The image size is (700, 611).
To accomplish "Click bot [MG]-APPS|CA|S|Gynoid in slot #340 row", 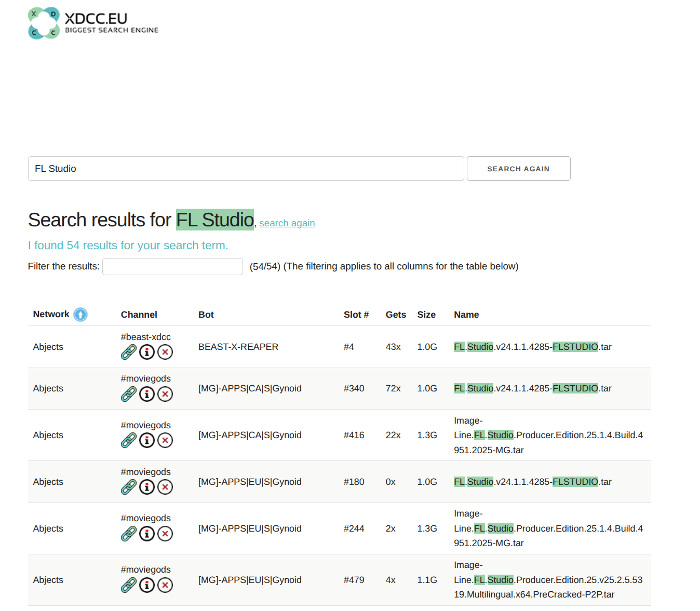I will (x=250, y=388).
